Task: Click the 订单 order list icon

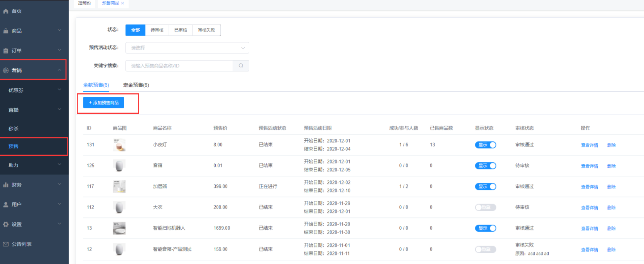Action: tap(6, 51)
